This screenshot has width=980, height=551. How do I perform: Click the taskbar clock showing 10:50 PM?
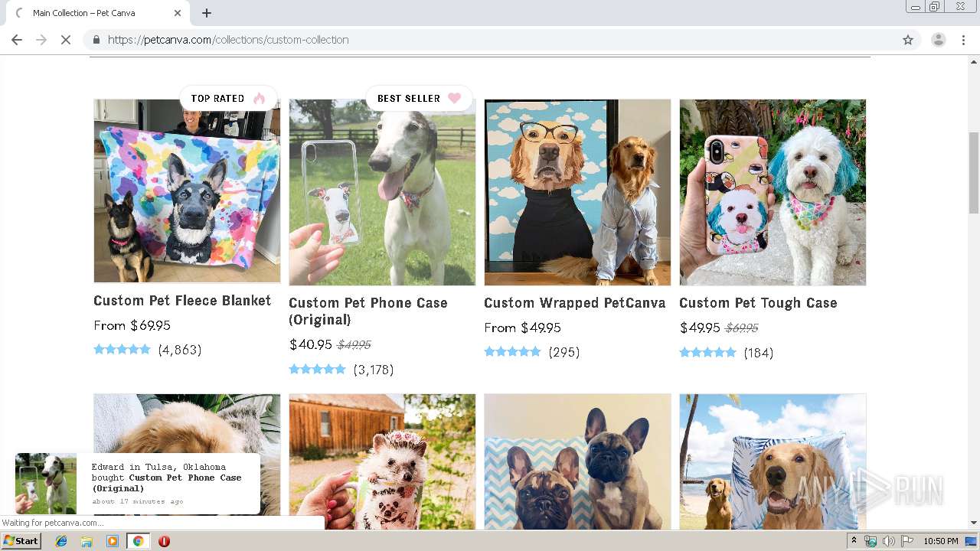pyautogui.click(x=940, y=541)
